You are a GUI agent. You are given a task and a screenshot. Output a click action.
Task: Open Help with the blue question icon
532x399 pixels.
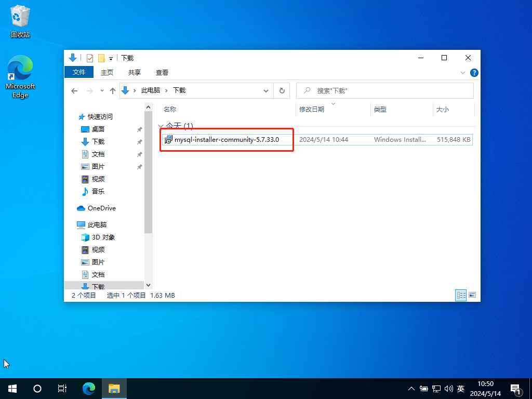pyautogui.click(x=474, y=73)
